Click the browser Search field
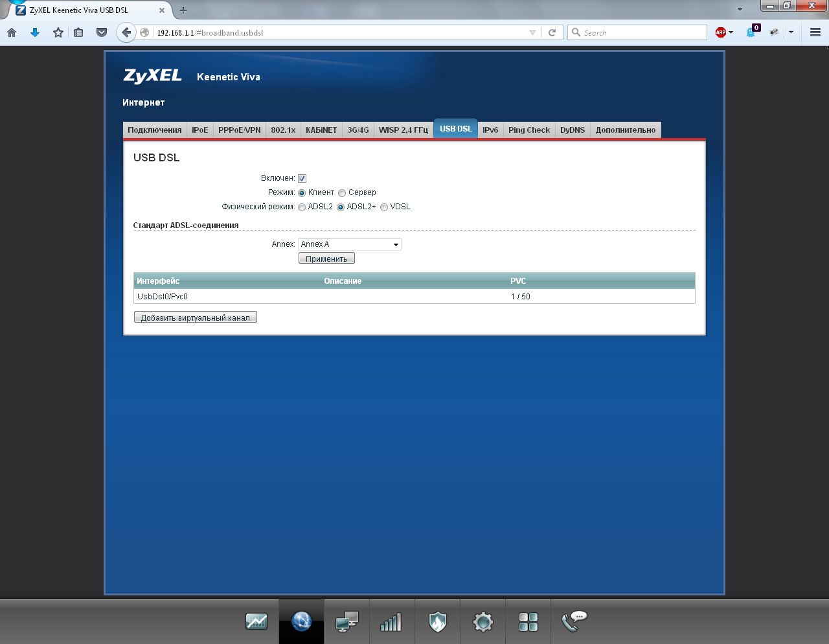 637,32
